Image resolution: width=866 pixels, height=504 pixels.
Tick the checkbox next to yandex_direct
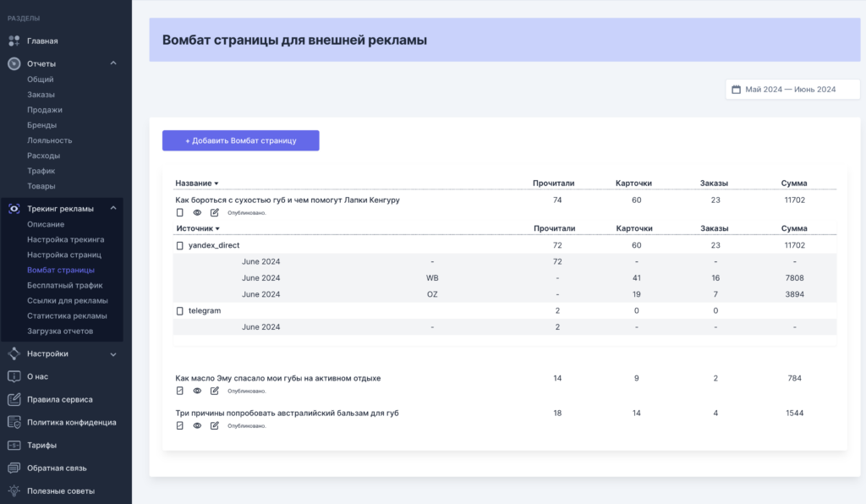tap(179, 245)
